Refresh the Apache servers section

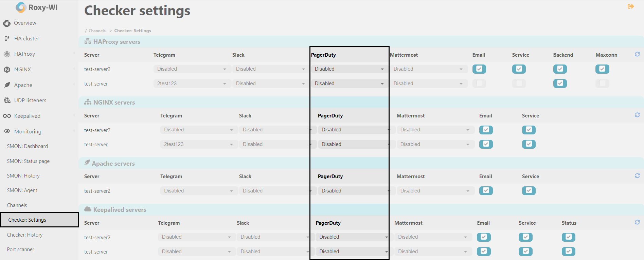637,176
